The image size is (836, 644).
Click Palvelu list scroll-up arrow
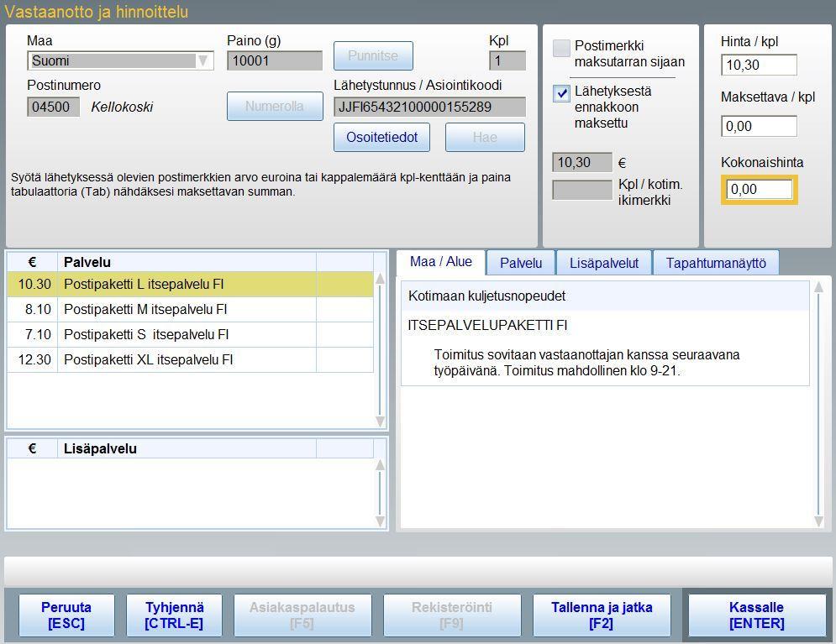tap(380, 279)
